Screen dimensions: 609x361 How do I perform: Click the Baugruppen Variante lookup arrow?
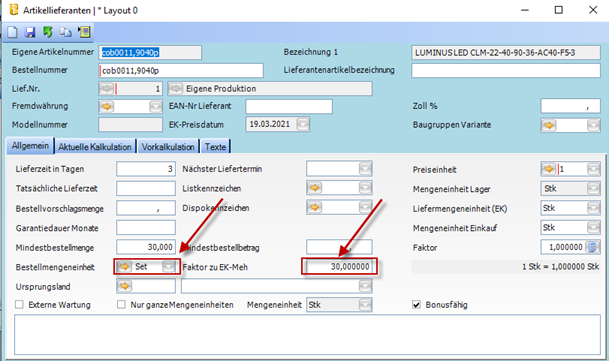pos(549,125)
